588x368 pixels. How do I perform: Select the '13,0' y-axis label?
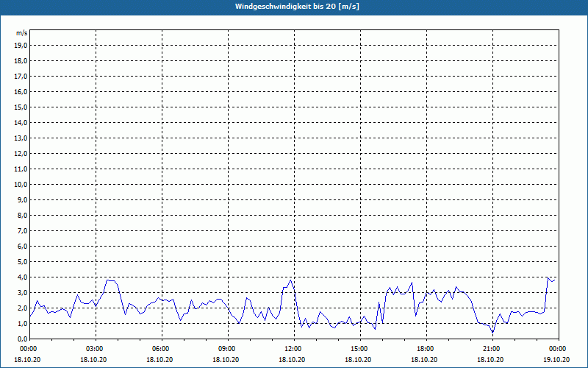pos(21,138)
